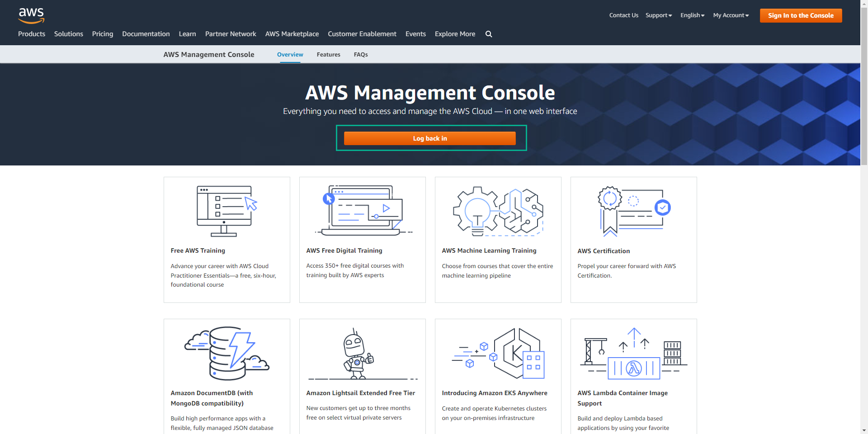Open AWS Marketplace in the navigation
Screen dimensions: 868x434
[292, 34]
